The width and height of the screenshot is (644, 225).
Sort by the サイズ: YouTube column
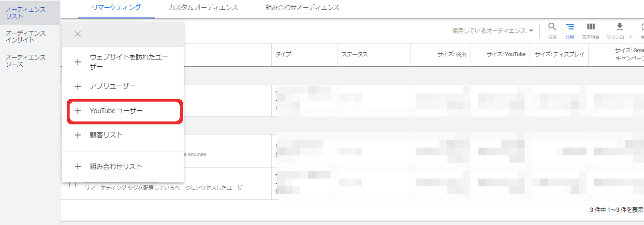(x=506, y=54)
